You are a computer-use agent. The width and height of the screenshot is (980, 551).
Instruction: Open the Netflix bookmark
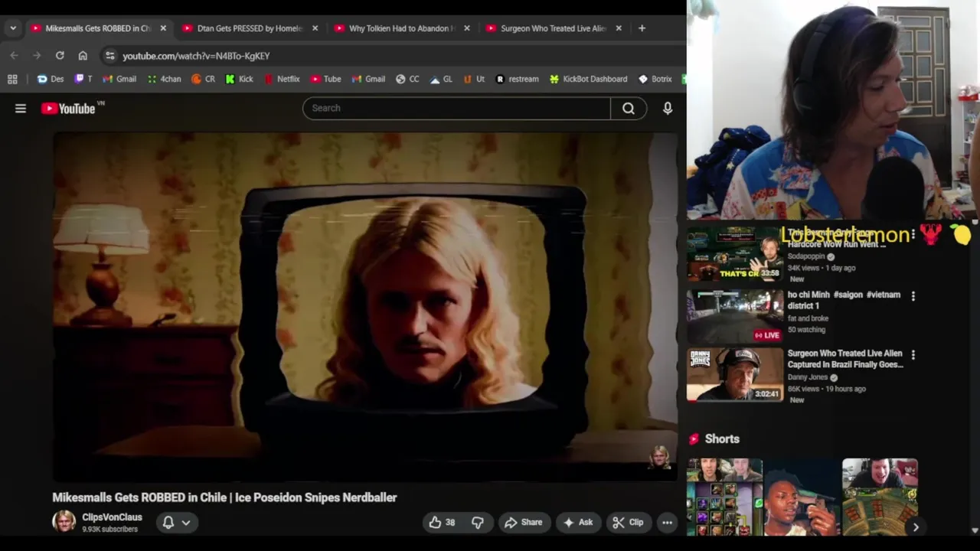[281, 79]
